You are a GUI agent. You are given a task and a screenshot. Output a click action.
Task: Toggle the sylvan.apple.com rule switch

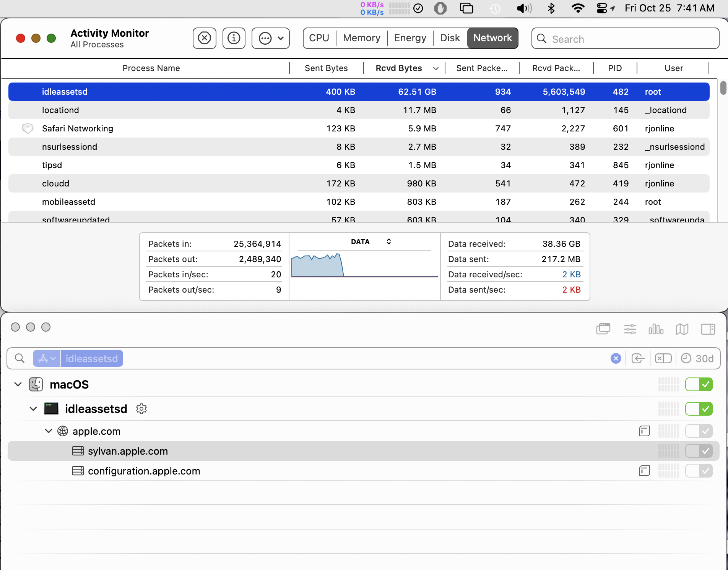pos(699,451)
